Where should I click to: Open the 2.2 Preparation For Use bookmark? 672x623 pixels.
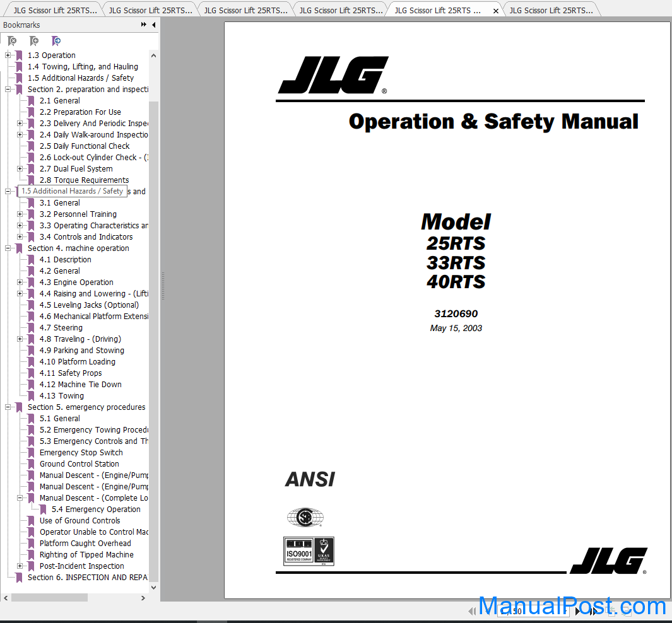pos(80,112)
